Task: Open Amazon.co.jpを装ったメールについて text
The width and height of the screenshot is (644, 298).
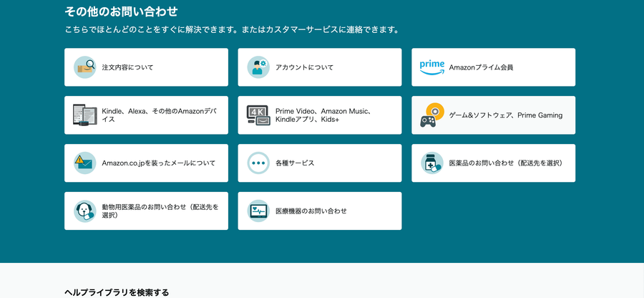Action: [159, 163]
